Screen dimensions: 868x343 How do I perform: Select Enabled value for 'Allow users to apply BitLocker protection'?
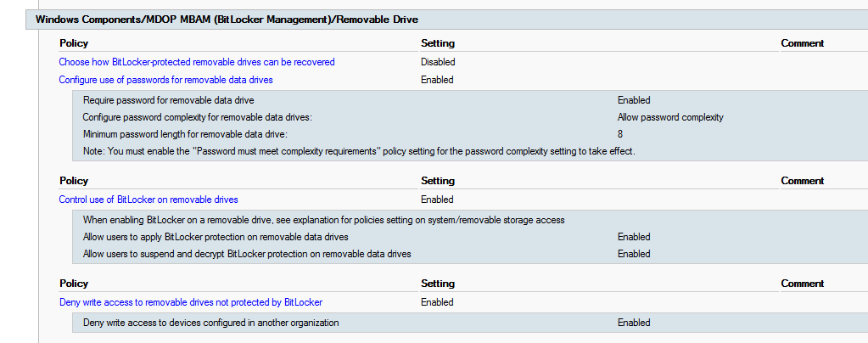[634, 237]
